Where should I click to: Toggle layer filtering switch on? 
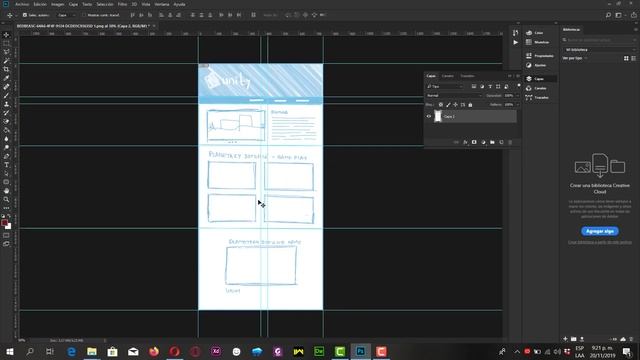click(519, 86)
